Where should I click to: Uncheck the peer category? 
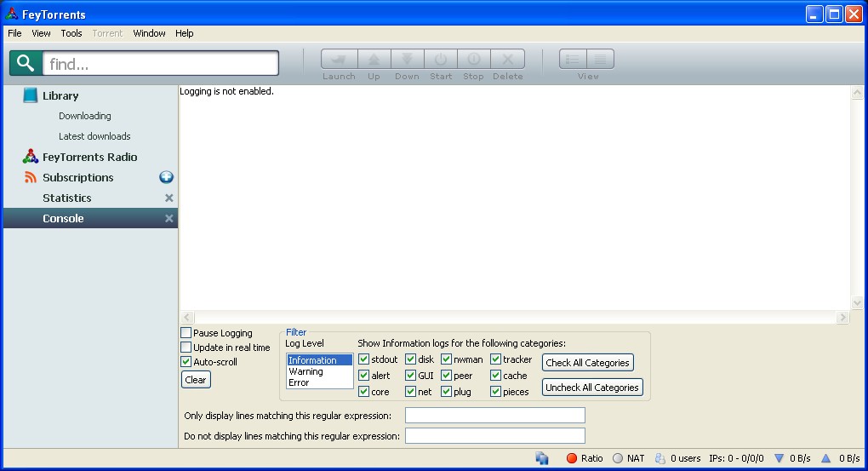pyautogui.click(x=446, y=375)
